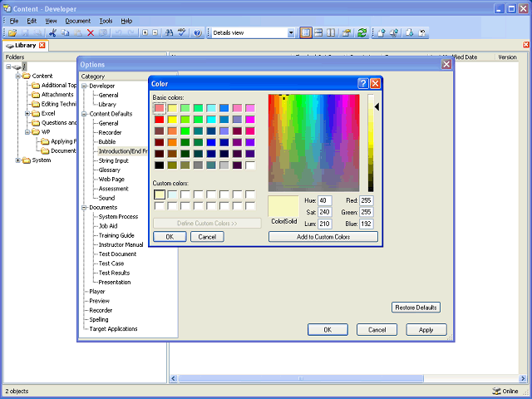Click the Red value input field
Viewport: 532px width, 399px height.
click(367, 200)
